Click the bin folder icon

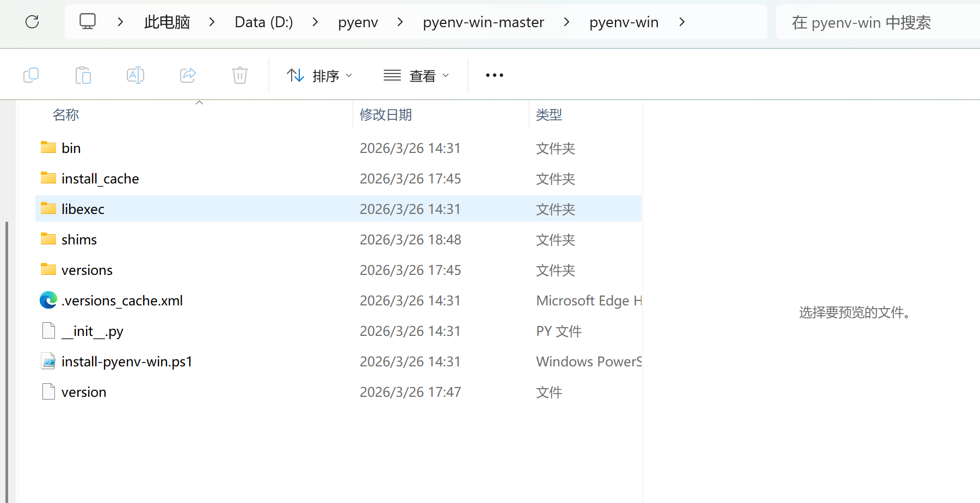pos(48,148)
